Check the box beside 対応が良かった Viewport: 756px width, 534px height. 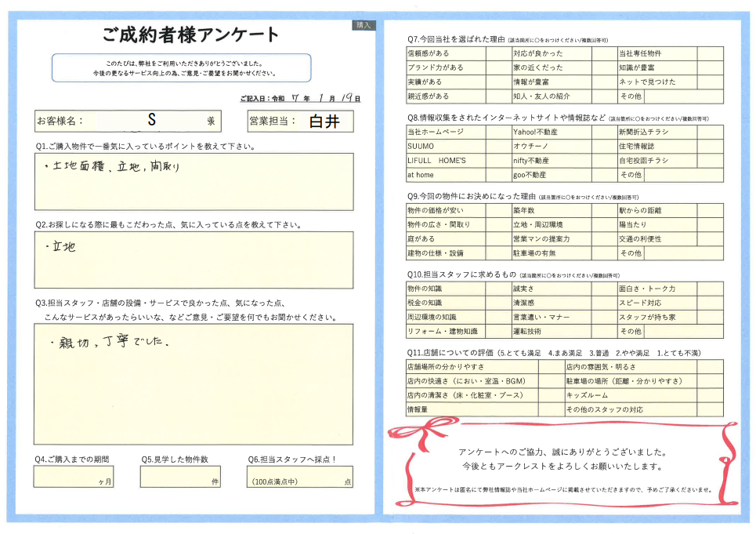(603, 53)
